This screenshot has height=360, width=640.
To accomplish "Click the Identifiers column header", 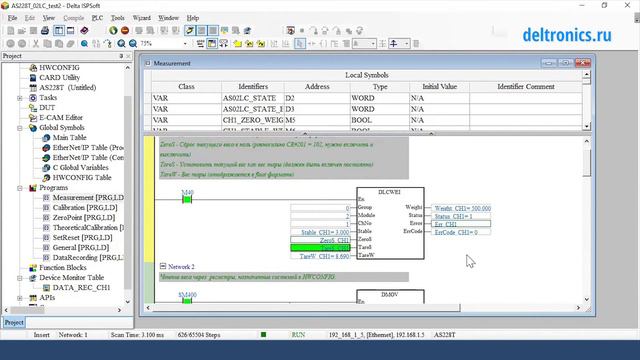I will 253,87.
